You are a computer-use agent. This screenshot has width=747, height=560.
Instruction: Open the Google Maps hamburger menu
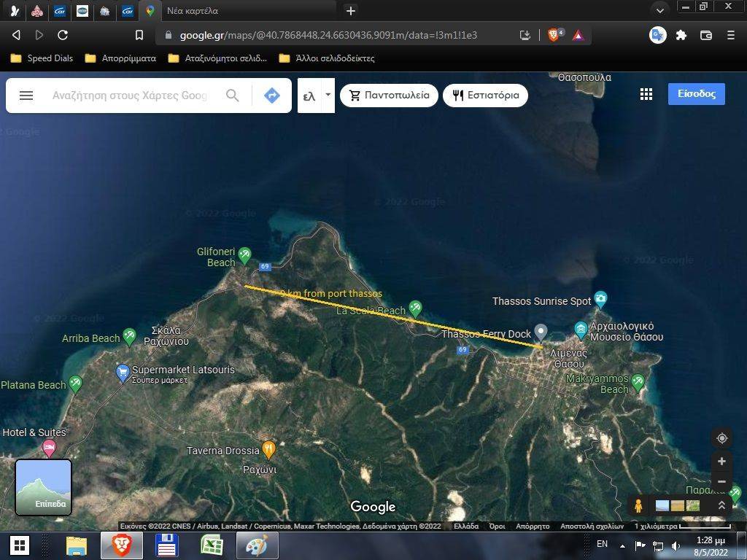(x=26, y=96)
